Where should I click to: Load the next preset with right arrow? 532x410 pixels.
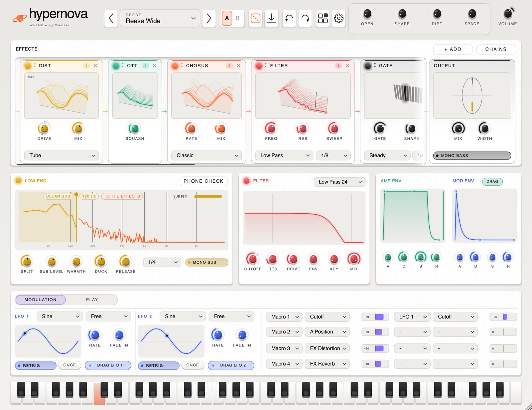tap(209, 18)
